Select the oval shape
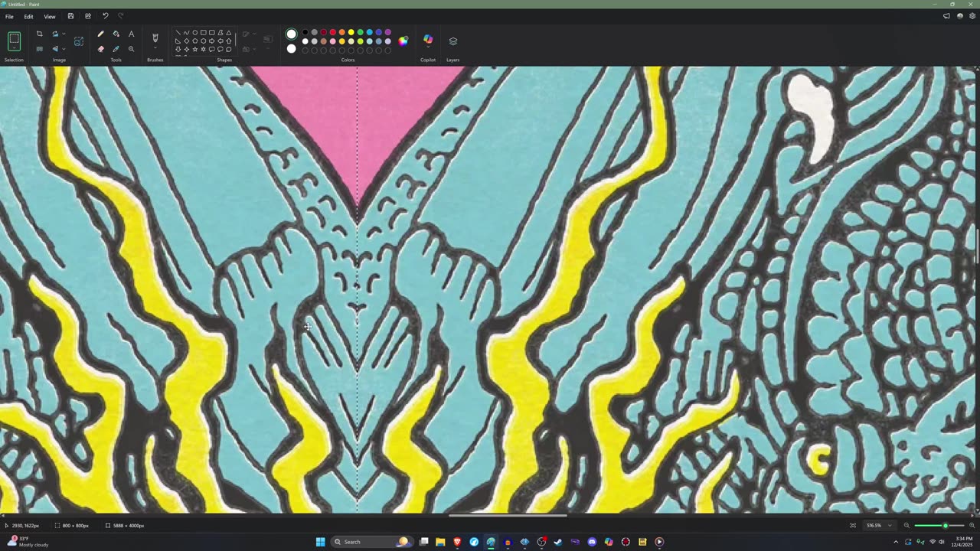The image size is (980, 551). 194,33
